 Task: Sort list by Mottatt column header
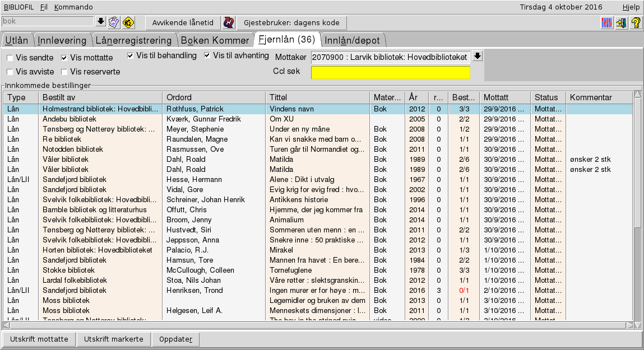[x=504, y=97]
